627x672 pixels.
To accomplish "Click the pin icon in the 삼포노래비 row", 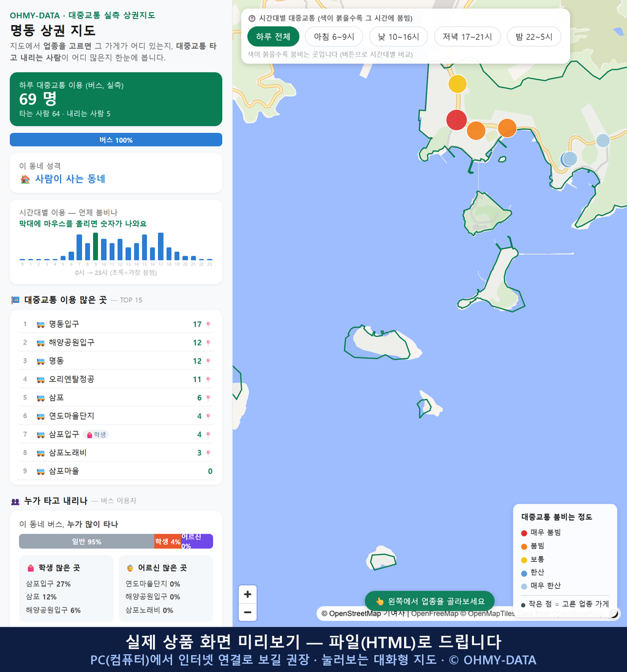I will point(208,453).
